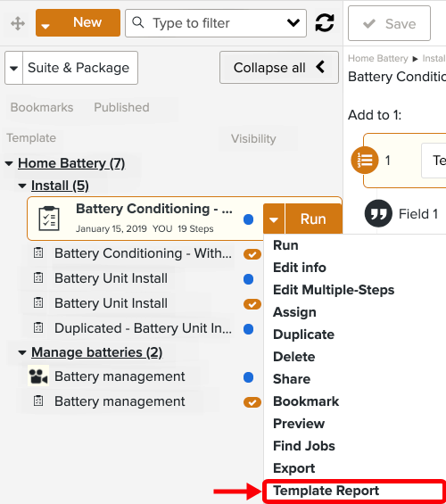Click the dropdown arrow beside Run button
The image size is (446, 504).
point(274,219)
